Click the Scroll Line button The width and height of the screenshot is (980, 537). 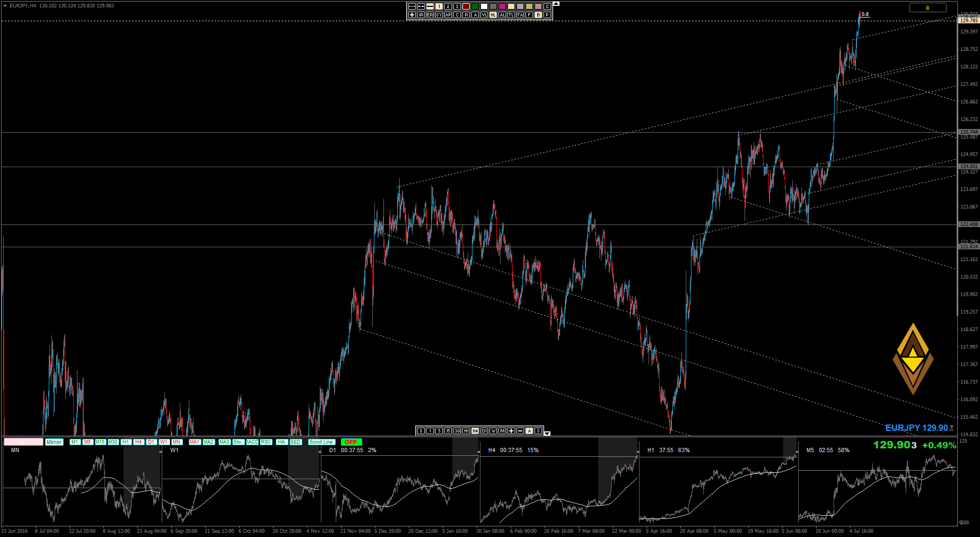321,442
